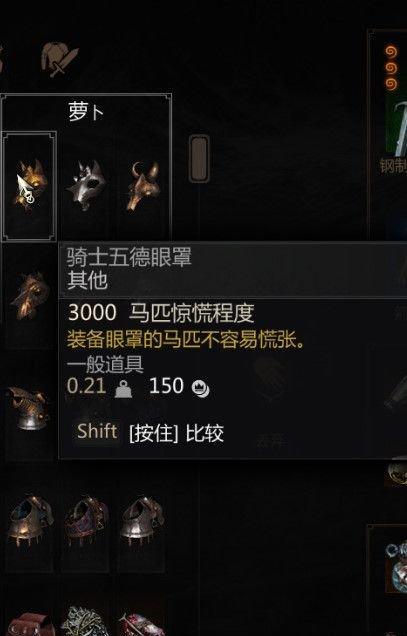This screenshot has height=636, width=407.
Task: Open the armor and sword category tab
Action: click(60, 59)
